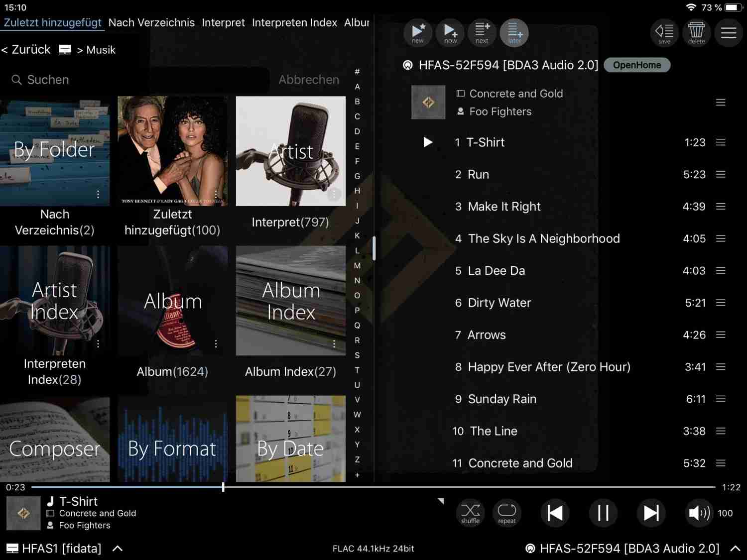Delete the playlist with trash icon
This screenshot has height=560, width=747.
click(x=696, y=33)
